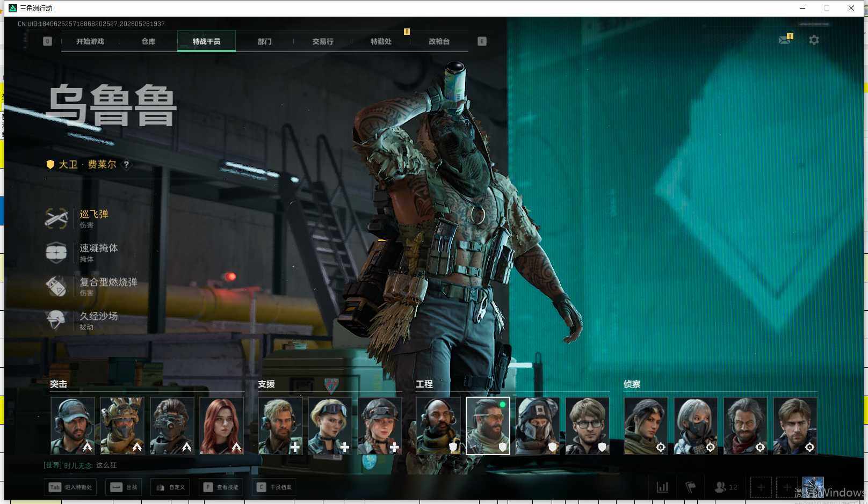Select the red-haired 突击 operator
868x504 pixels.
222,426
